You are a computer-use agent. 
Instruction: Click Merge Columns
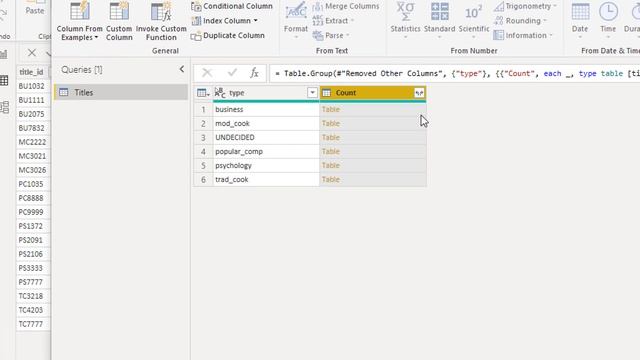pos(346,6)
